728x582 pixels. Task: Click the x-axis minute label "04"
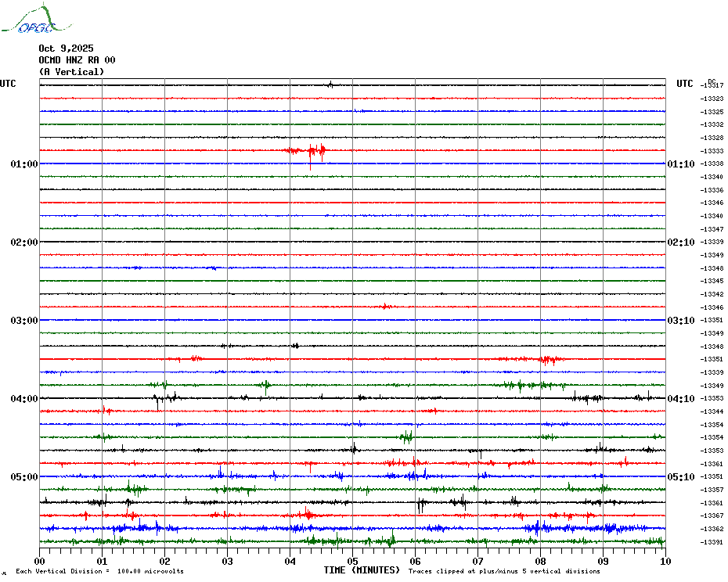(290, 561)
